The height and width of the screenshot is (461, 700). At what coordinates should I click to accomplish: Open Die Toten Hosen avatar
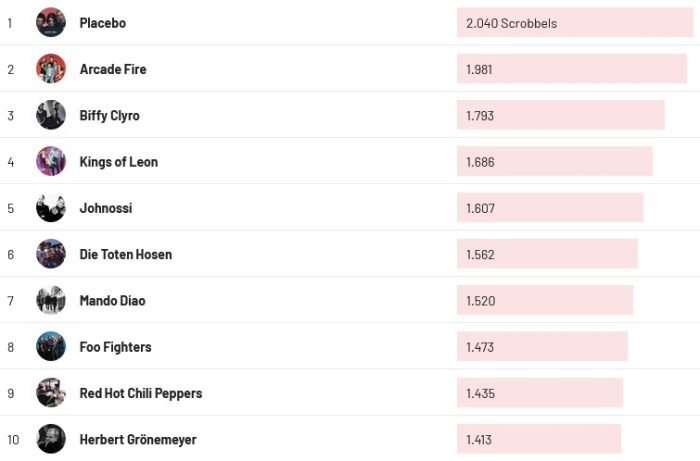point(51,254)
